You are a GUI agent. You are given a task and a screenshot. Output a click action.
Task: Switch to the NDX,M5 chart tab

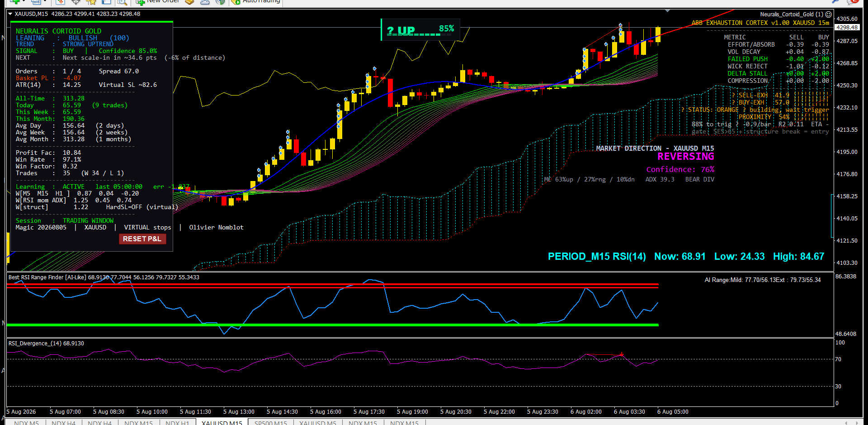[26, 423]
